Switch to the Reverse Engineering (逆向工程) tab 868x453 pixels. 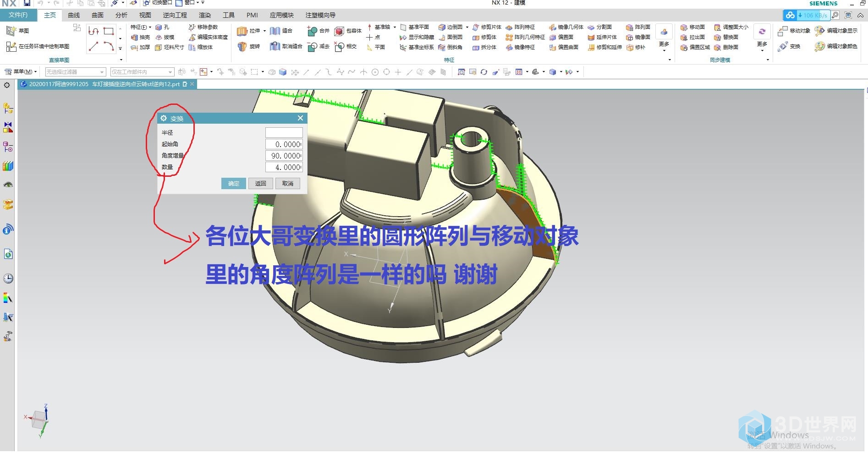pyautogui.click(x=175, y=15)
